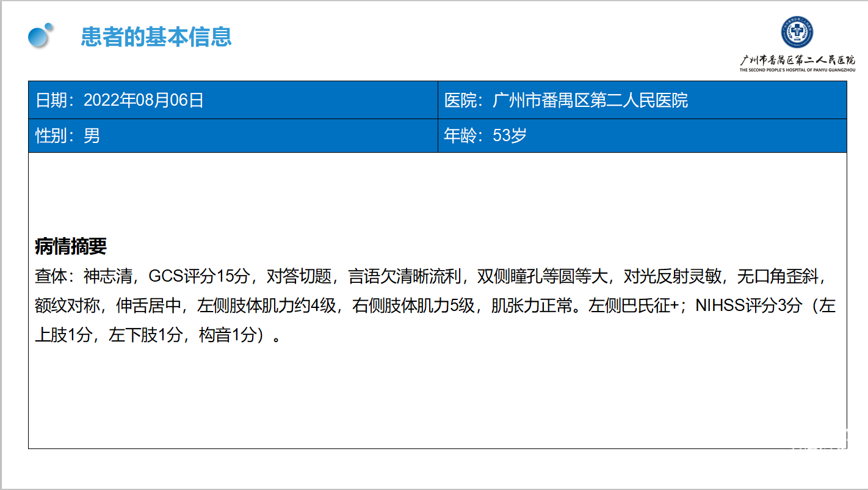The image size is (868, 490).
Task: Click the hospital logo emblem
Action: point(797,33)
